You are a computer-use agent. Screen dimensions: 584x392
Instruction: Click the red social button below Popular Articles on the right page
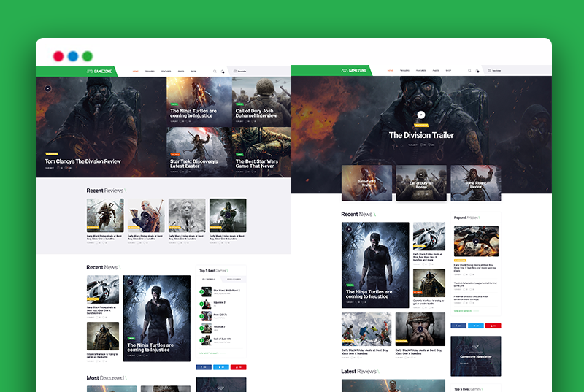click(493, 326)
